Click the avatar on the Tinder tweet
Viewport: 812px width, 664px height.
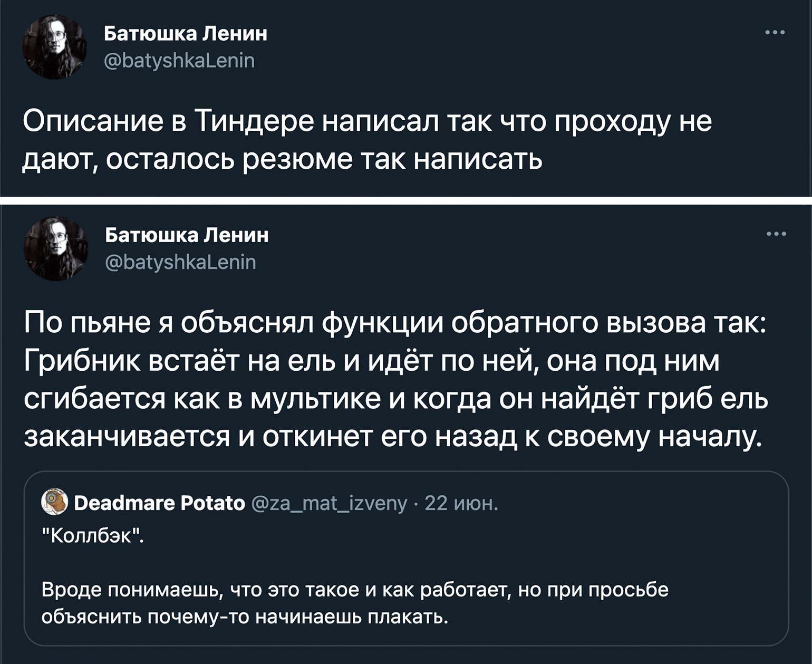(x=54, y=48)
